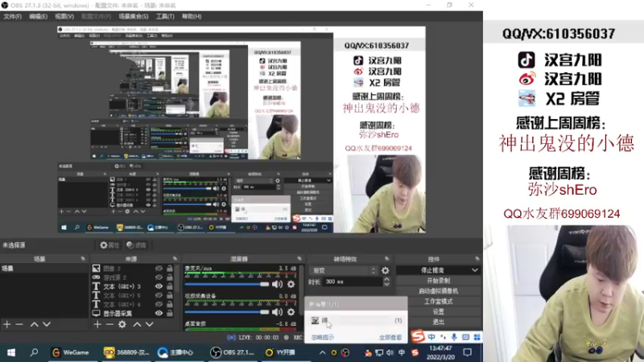This screenshot has width=644, height=362.
Task: Pop out the 来源 dock panel icon
Action: pyautogui.click(x=175, y=259)
